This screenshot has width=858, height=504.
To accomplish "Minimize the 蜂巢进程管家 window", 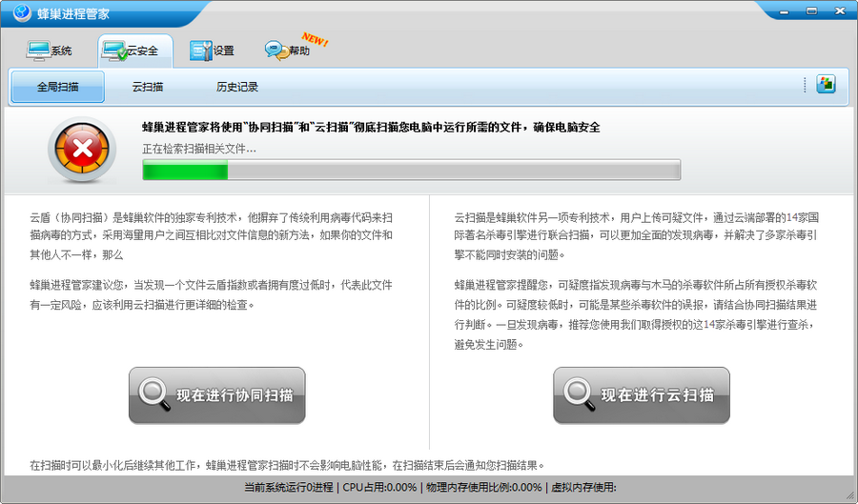I will point(785,10).
